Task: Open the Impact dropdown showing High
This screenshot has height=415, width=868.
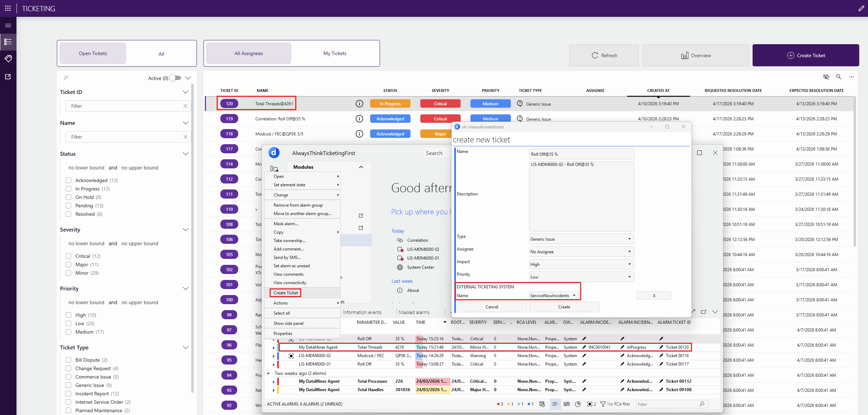Action: point(581,264)
